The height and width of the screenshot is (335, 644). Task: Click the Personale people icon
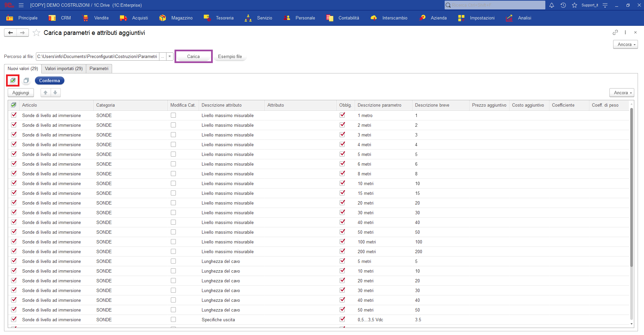coord(287,18)
